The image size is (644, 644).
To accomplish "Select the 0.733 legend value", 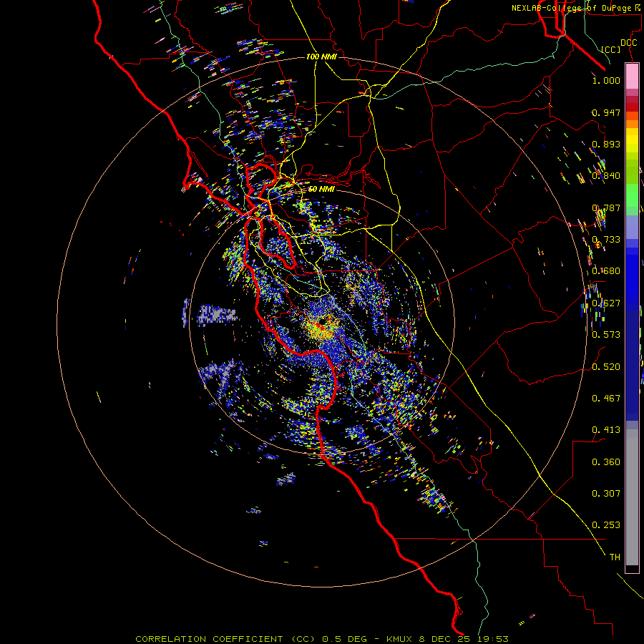I will point(606,240).
